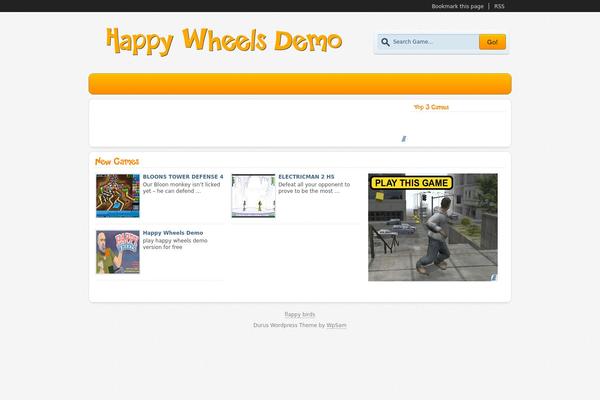The image size is (600, 400).
Task: Visit the WpSam footer link
Action: coord(336,325)
